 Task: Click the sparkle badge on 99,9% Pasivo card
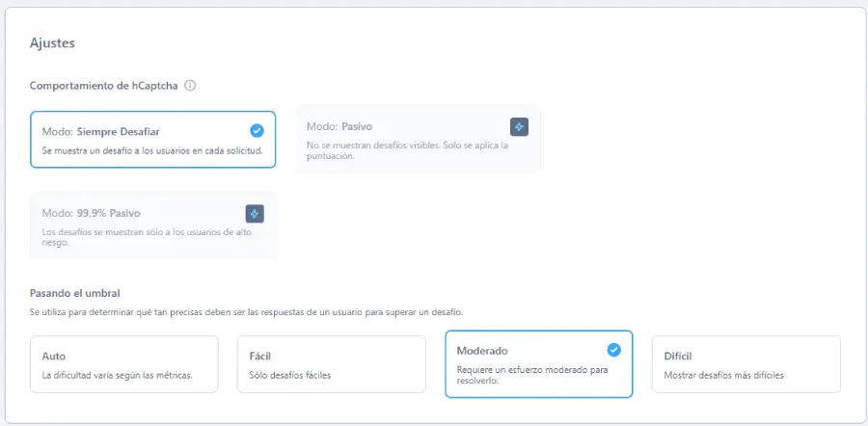(255, 213)
